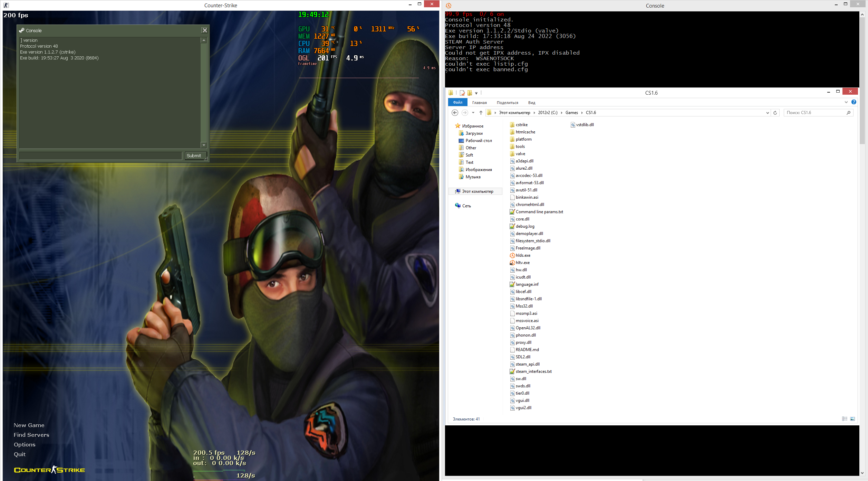Switch to the Поделиться ribbon tab

[x=507, y=103]
